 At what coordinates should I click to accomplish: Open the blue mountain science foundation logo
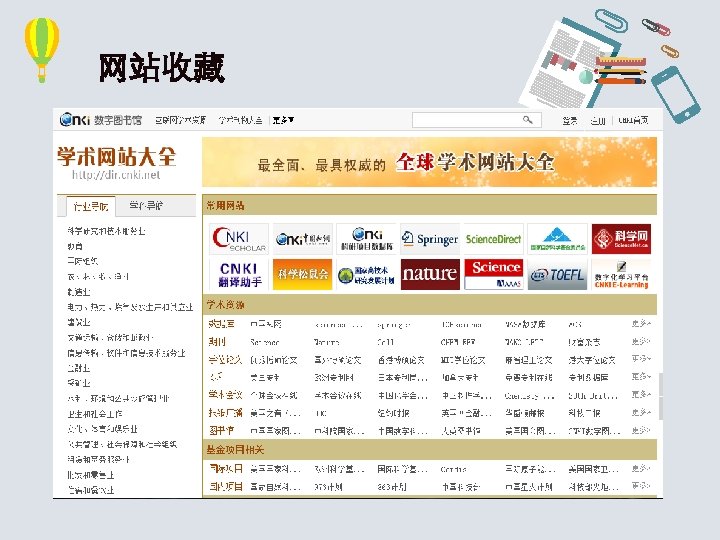pyautogui.click(x=557, y=239)
